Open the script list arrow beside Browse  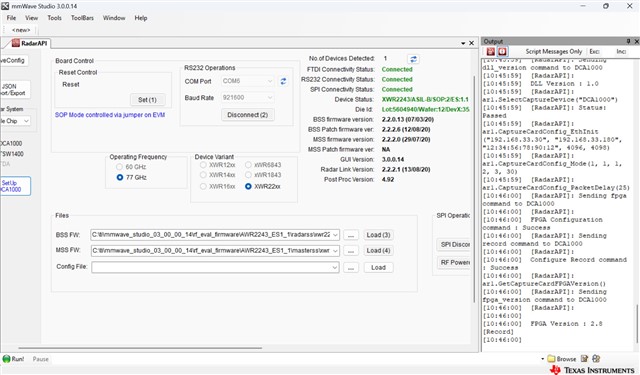coord(542,359)
